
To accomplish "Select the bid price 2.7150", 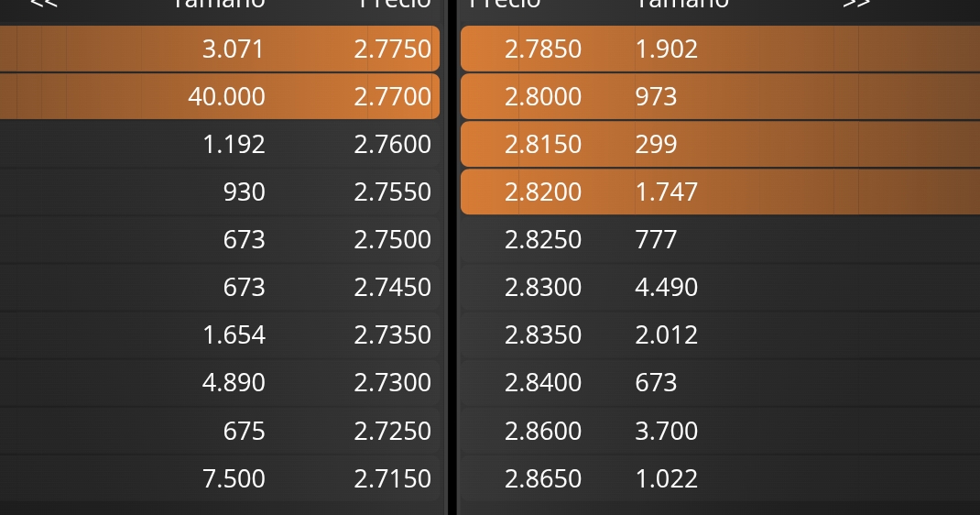I will point(392,478).
